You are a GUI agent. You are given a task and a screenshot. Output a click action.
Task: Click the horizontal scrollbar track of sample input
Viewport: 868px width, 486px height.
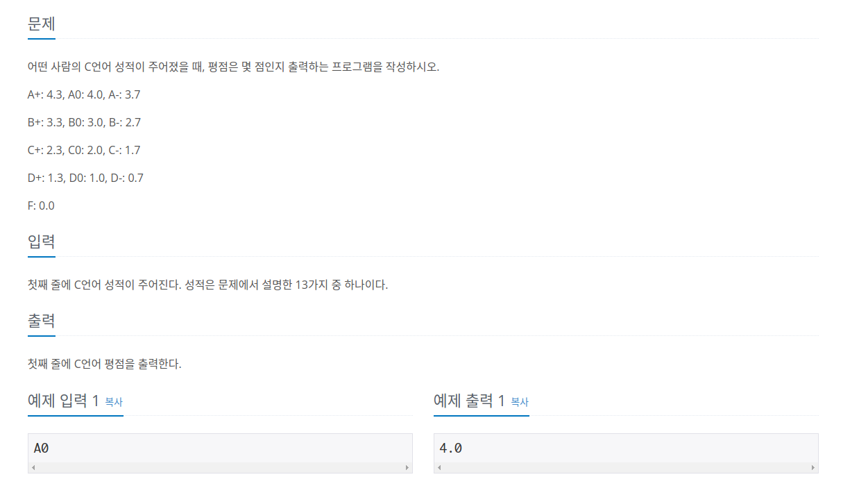221,468
